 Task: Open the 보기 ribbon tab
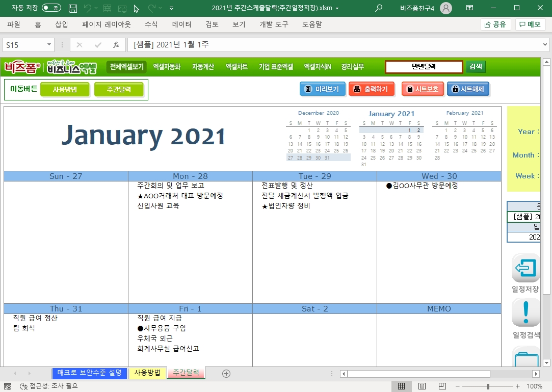click(239, 24)
